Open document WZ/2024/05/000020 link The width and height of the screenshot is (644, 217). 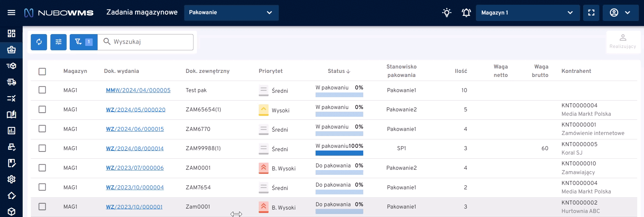(136, 110)
